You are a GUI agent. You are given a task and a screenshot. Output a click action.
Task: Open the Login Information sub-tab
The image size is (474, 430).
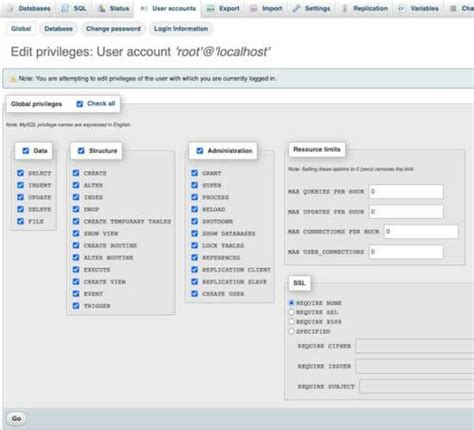click(181, 29)
